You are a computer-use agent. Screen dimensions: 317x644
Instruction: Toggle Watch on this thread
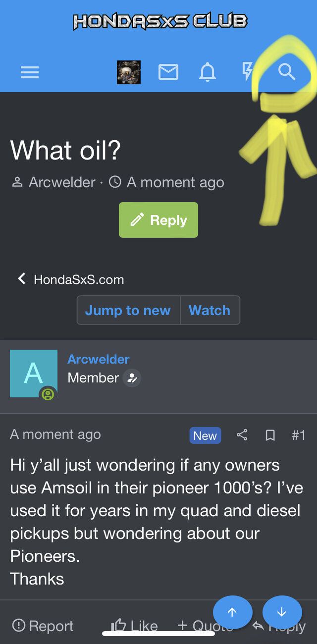(x=210, y=310)
